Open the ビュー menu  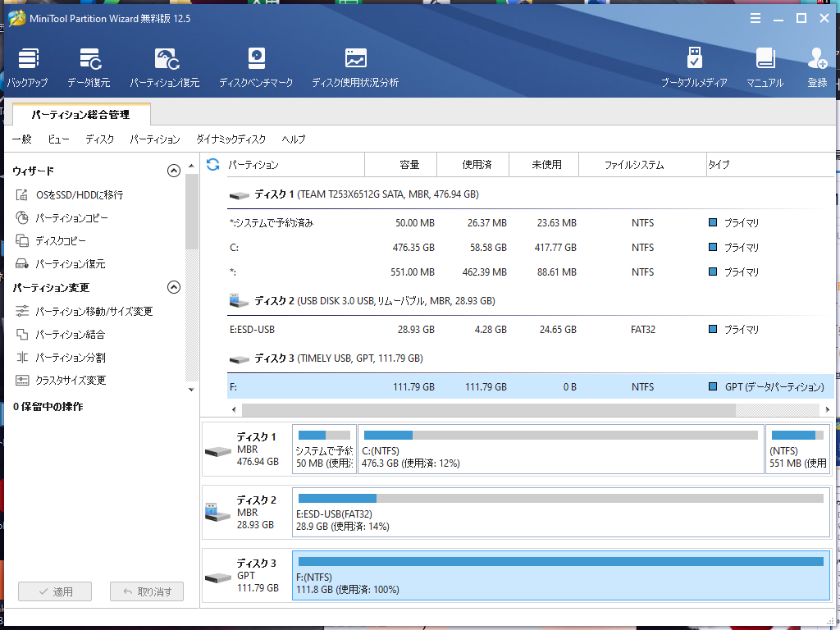coord(58,139)
